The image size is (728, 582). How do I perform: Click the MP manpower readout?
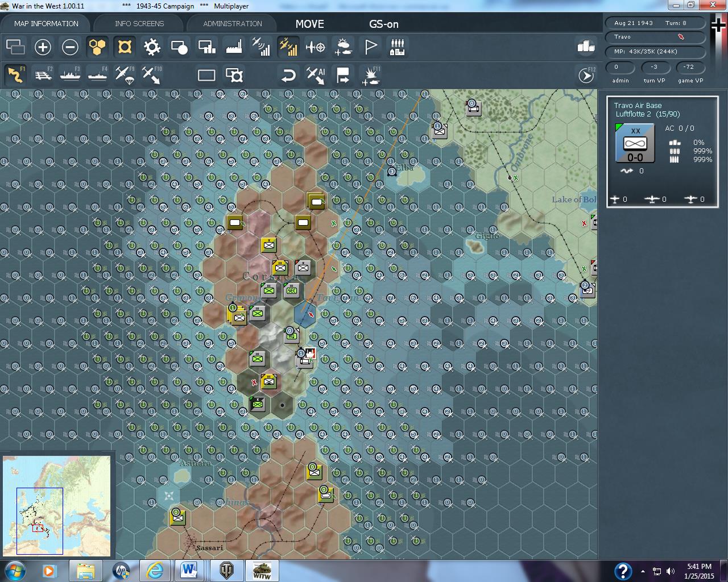(x=655, y=51)
